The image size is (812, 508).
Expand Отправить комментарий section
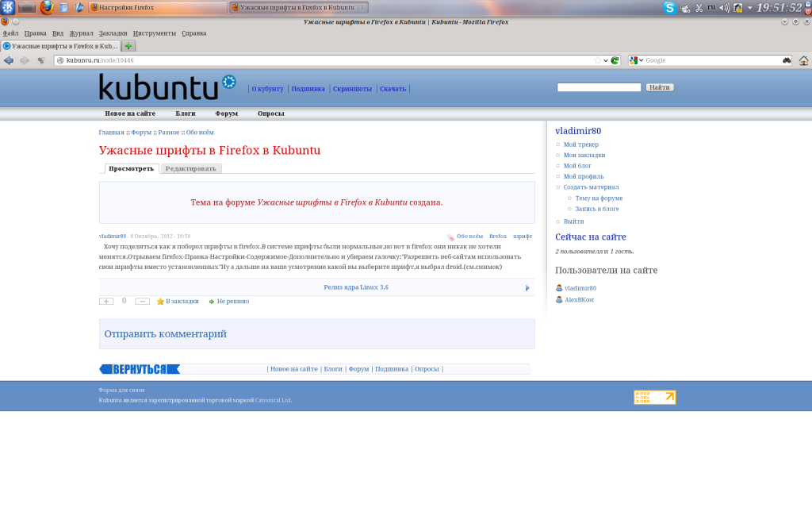click(x=165, y=334)
